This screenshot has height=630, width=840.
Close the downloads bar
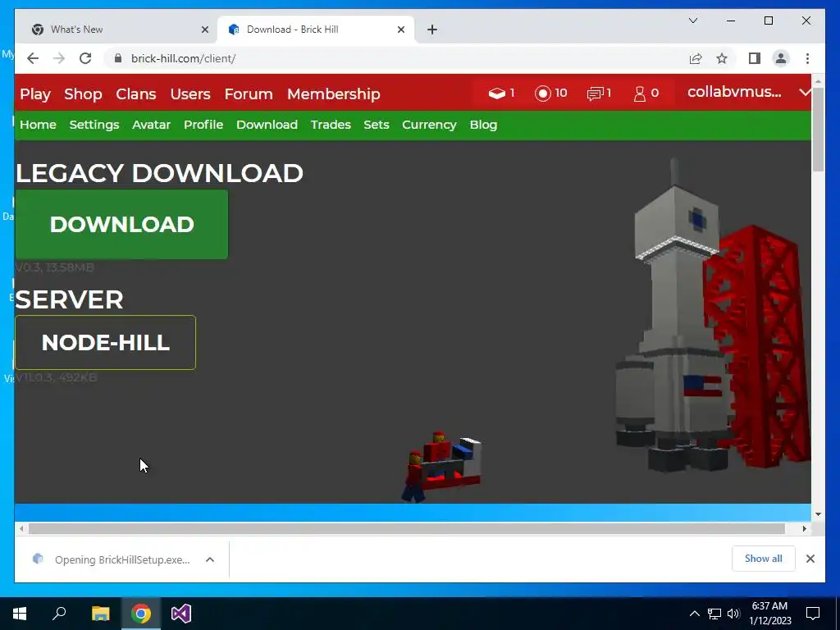[810, 559]
